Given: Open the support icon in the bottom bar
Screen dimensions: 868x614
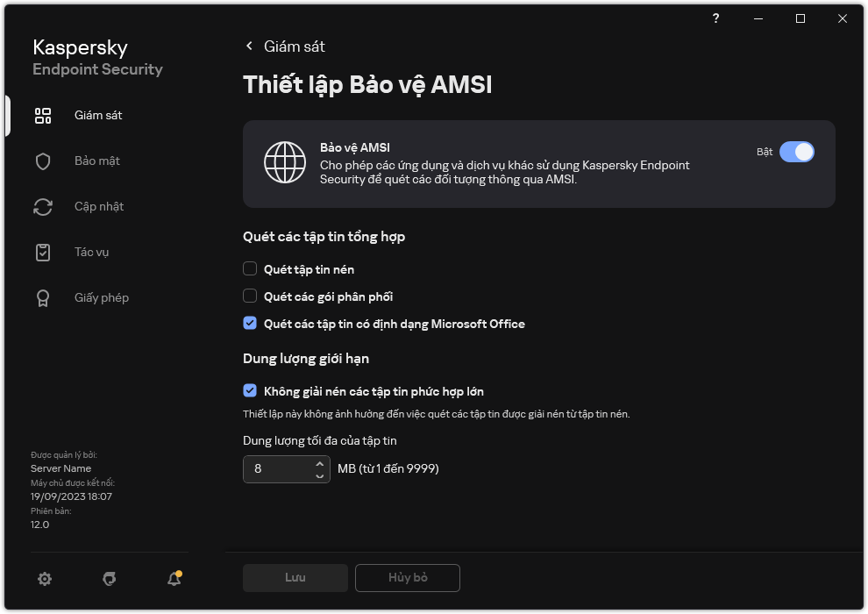Looking at the screenshot, I should click(110, 579).
